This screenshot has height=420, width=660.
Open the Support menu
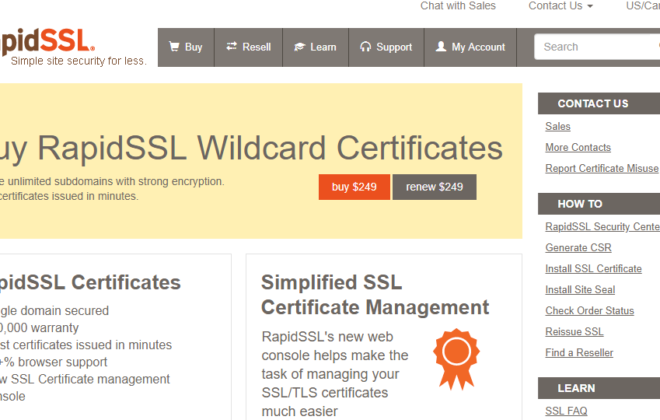(x=386, y=47)
